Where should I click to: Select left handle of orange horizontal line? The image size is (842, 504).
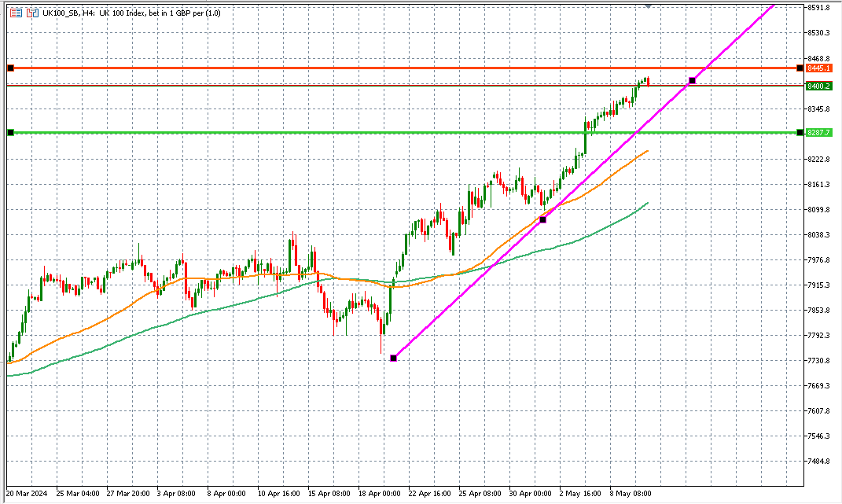point(10,68)
